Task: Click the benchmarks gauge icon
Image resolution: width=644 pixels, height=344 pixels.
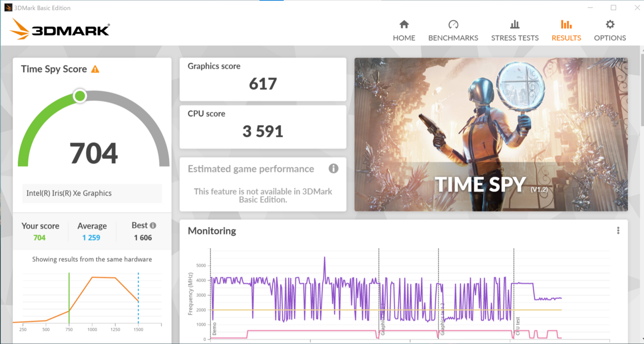Action: point(453,25)
